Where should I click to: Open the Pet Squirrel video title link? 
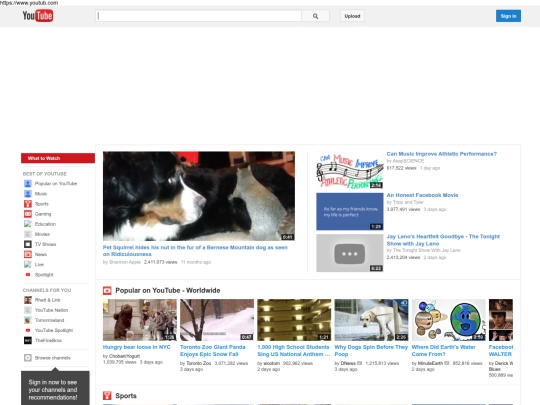195,251
